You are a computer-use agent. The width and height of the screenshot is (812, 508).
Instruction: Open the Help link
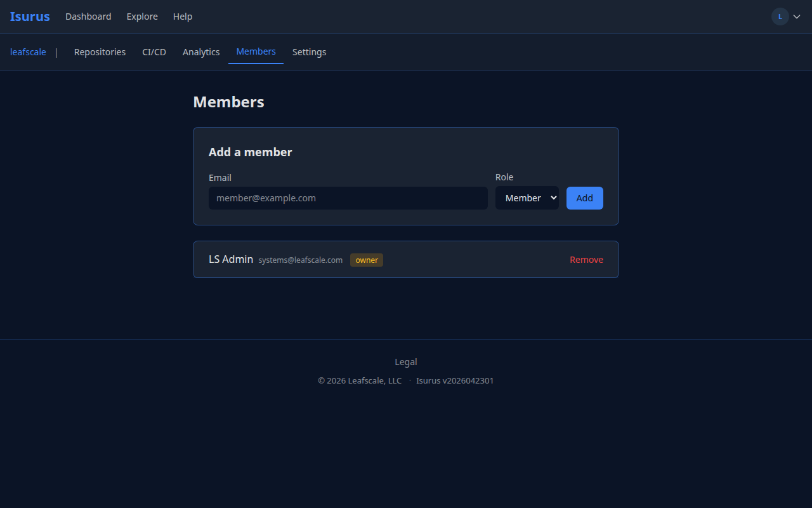(183, 17)
